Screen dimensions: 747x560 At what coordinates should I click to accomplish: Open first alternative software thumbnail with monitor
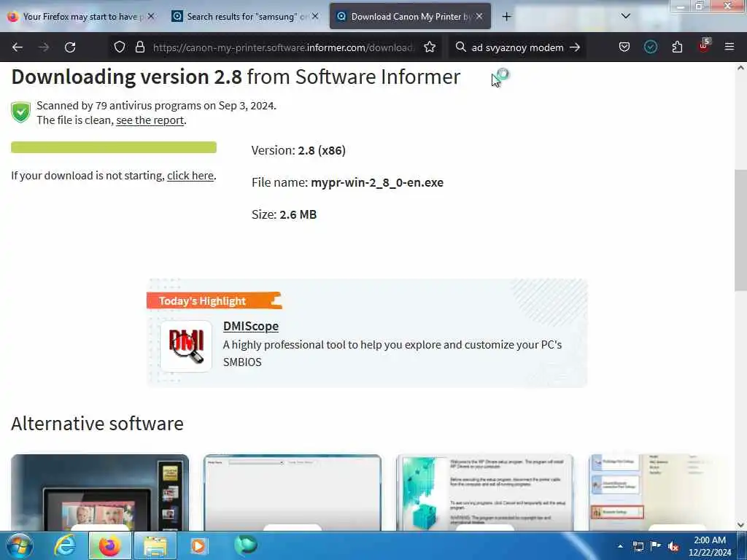100,492
